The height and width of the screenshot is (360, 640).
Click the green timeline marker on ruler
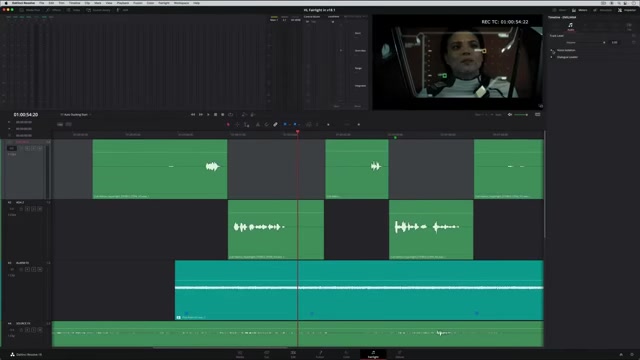click(x=395, y=138)
